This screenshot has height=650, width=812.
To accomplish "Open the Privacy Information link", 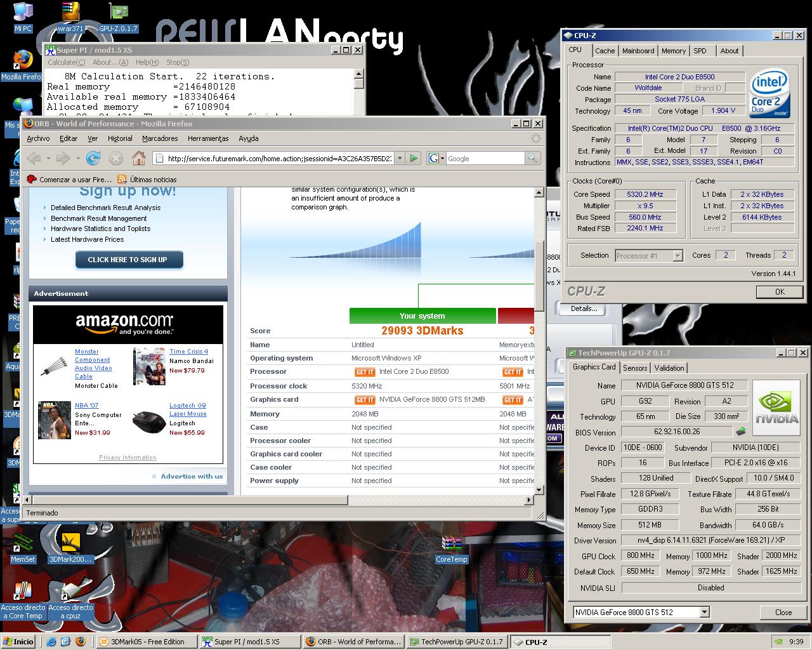I will tap(128, 457).
